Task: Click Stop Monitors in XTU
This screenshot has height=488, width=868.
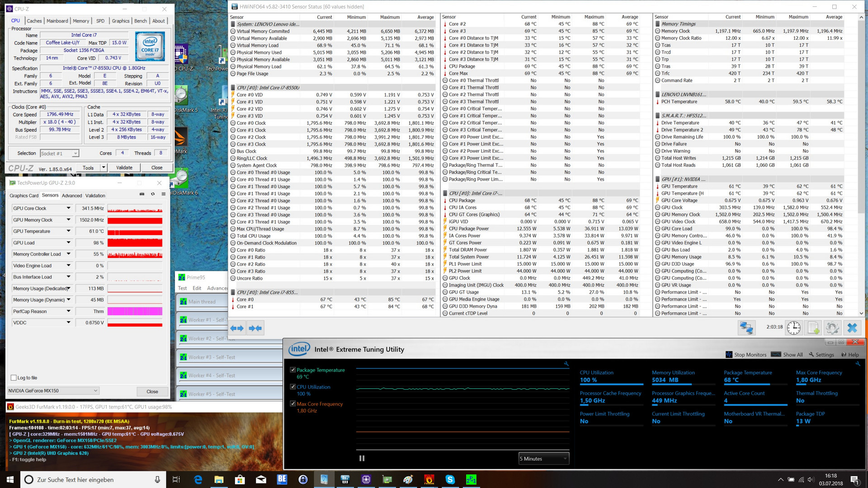Action: pyautogui.click(x=746, y=355)
